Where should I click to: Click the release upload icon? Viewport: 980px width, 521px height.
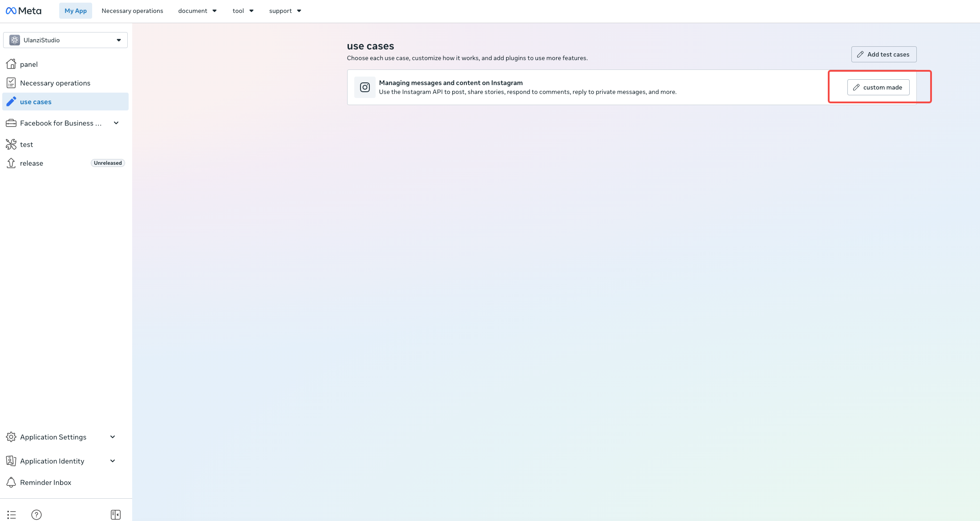11,163
